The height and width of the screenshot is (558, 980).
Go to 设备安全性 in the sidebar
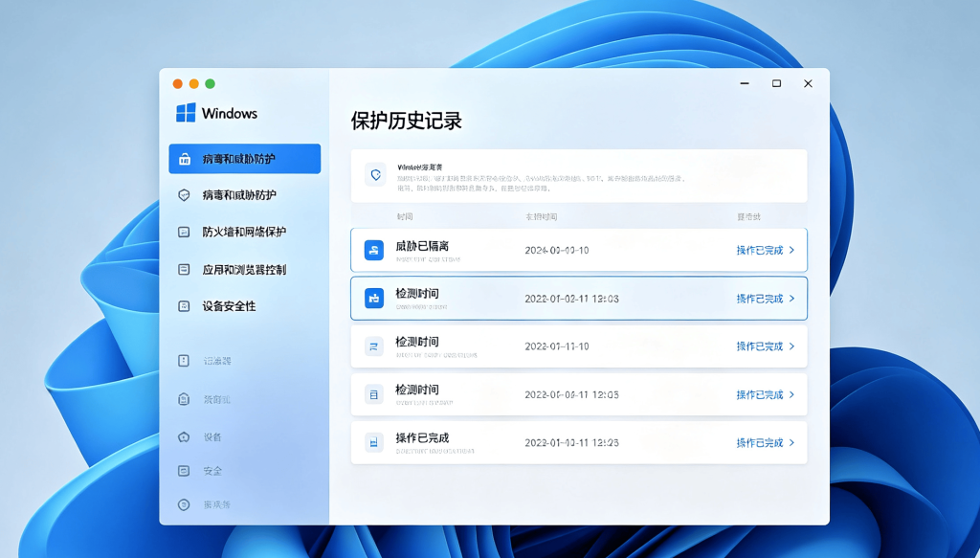pyautogui.click(x=229, y=306)
